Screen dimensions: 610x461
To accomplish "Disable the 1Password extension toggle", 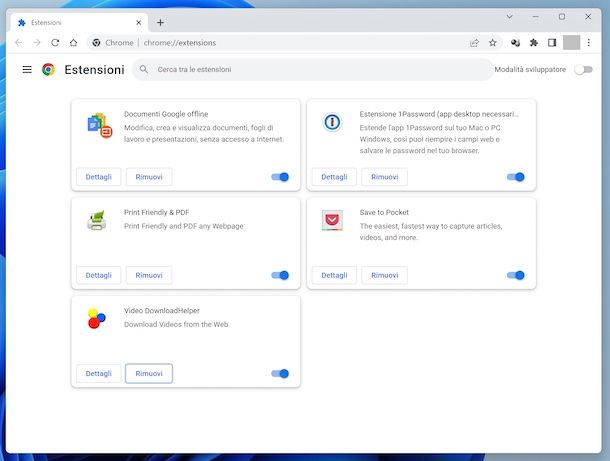I will coord(515,177).
